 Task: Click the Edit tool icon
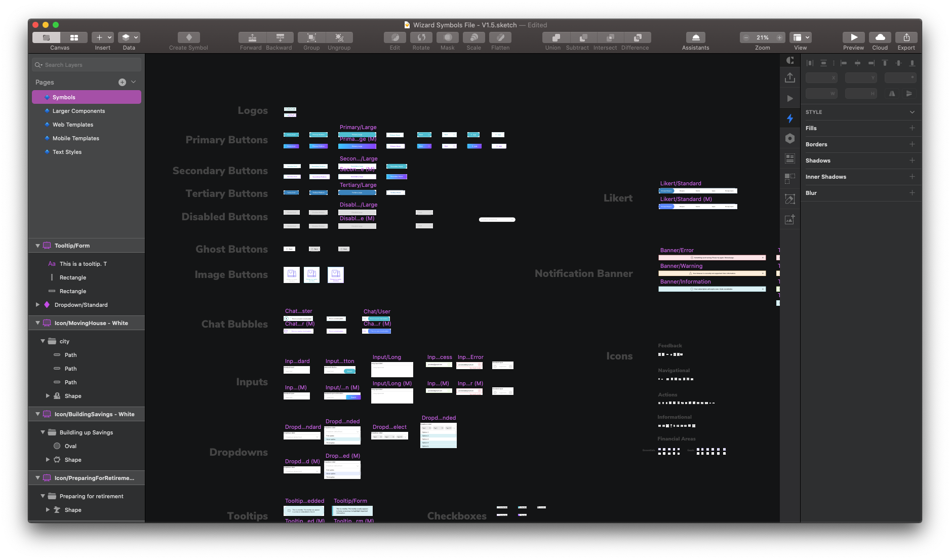point(395,37)
